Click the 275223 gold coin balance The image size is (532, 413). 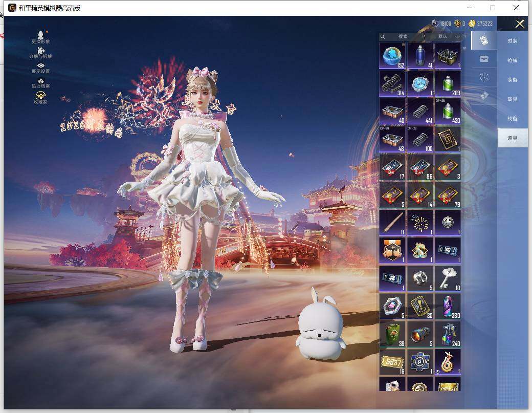pos(480,24)
